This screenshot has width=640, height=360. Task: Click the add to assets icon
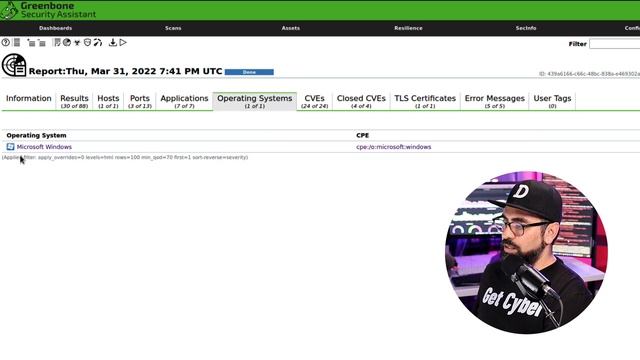(31, 42)
